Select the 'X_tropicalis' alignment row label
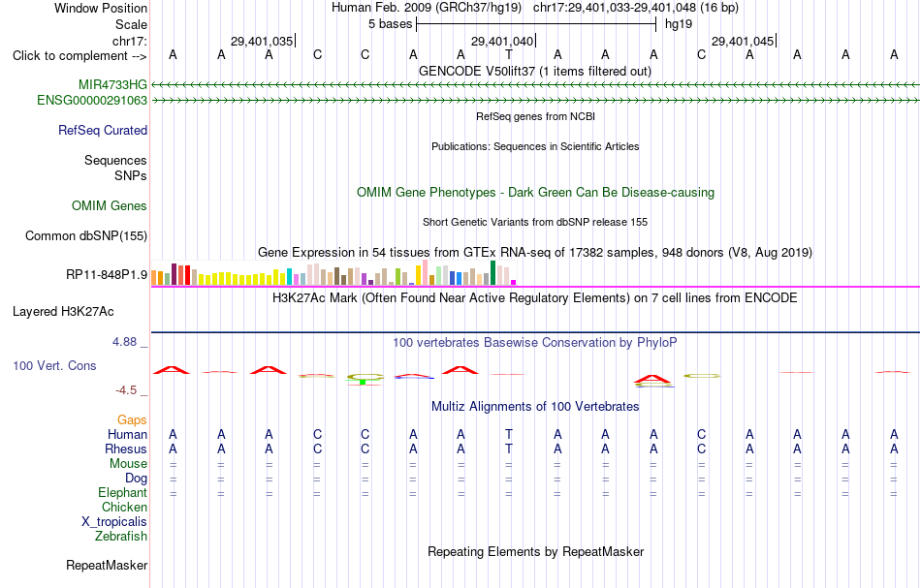Screen dimensions: 921x588 (x=114, y=522)
